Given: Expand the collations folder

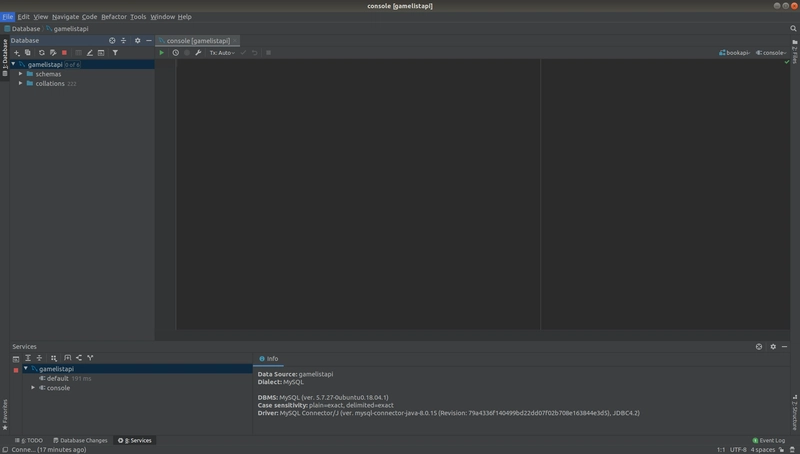Looking at the screenshot, I should pos(20,83).
